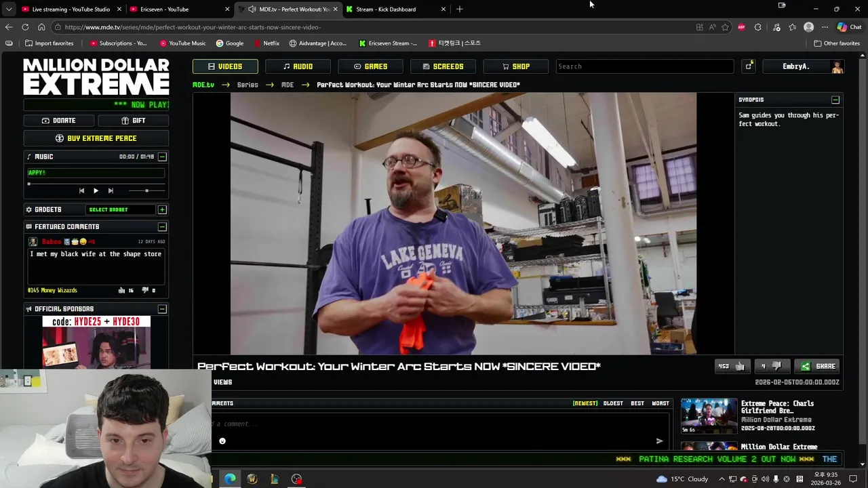Image resolution: width=868 pixels, height=488 pixels.
Task: Reload the page
Action: pyautogui.click(x=25, y=27)
